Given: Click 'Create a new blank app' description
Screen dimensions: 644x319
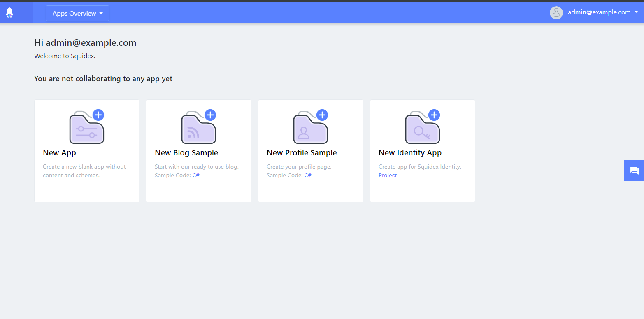Looking at the screenshot, I should click(84, 171).
